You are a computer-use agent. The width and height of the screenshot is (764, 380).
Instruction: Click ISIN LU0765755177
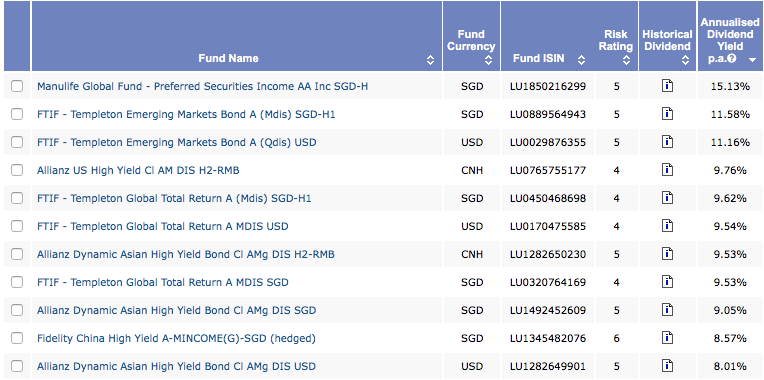pyautogui.click(x=548, y=170)
